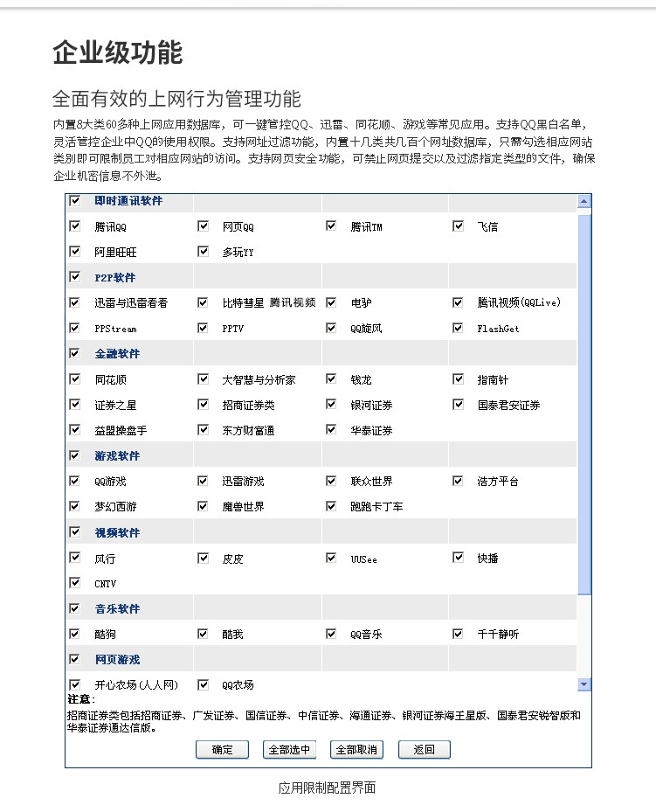This screenshot has height=812, width=656.
Task: Toggle the 银河证券 checkbox
Action: [x=331, y=404]
